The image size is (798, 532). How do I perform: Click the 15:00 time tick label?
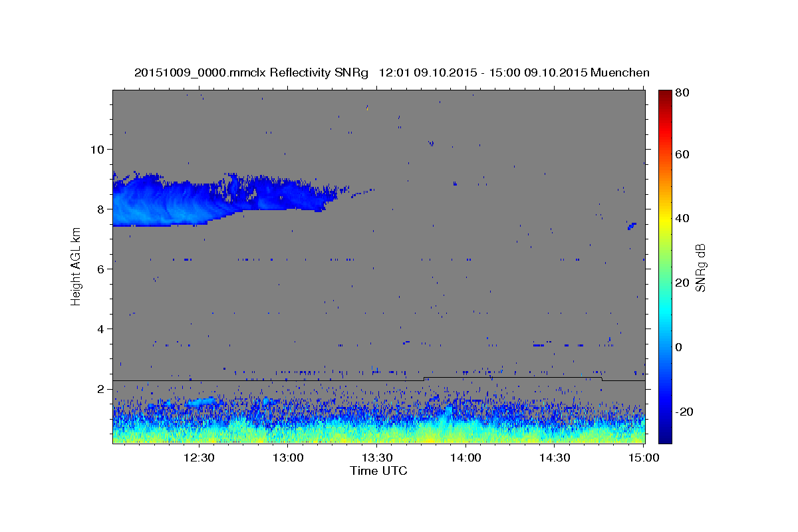pyautogui.click(x=644, y=458)
